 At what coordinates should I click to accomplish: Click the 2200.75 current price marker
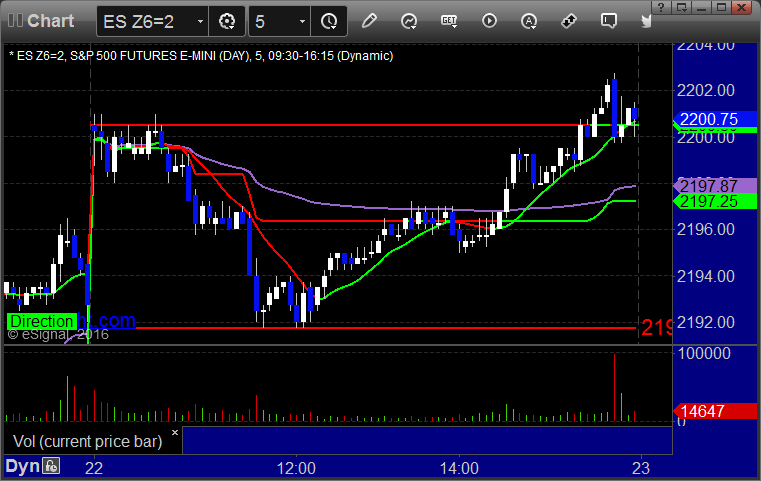click(715, 119)
